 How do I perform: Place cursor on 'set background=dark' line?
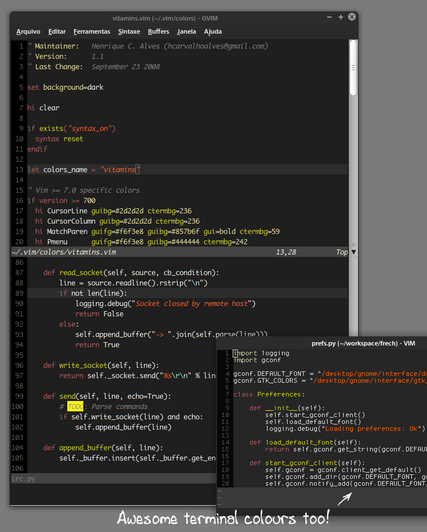(x=65, y=87)
